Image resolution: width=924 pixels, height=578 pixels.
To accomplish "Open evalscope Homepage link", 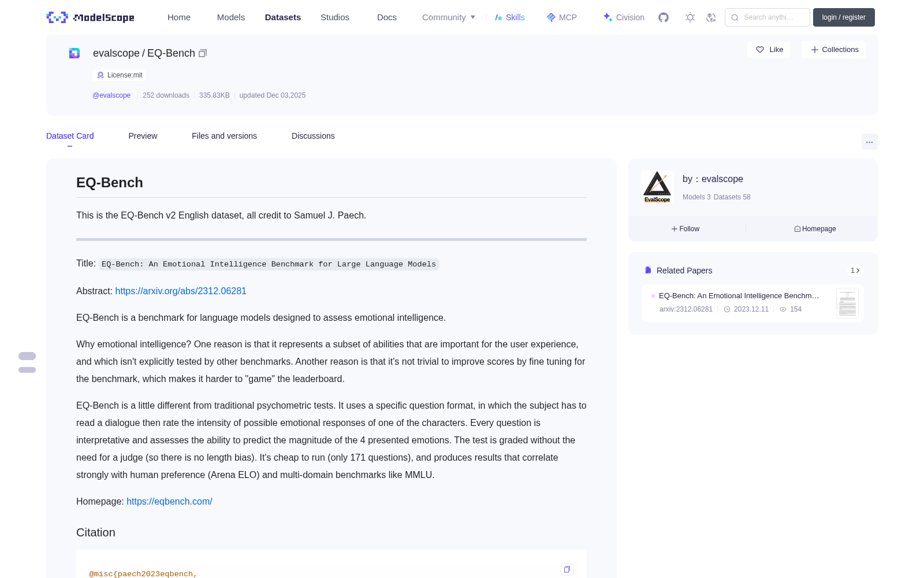I will 815,229.
